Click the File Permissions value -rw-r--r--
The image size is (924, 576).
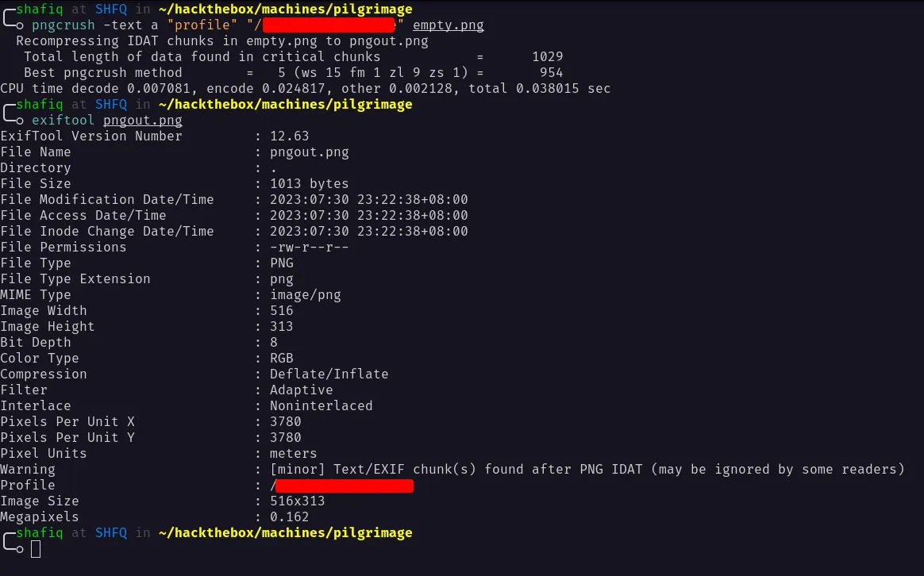(x=310, y=248)
